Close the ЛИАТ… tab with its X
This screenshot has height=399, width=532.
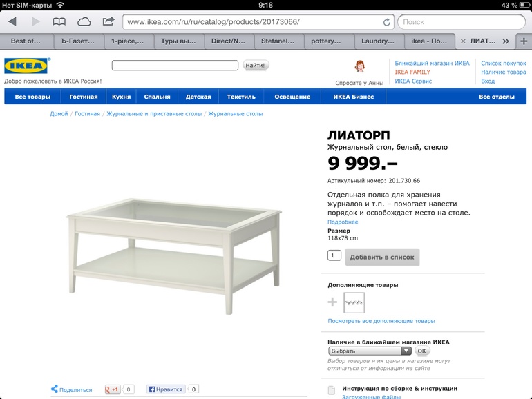tap(463, 41)
